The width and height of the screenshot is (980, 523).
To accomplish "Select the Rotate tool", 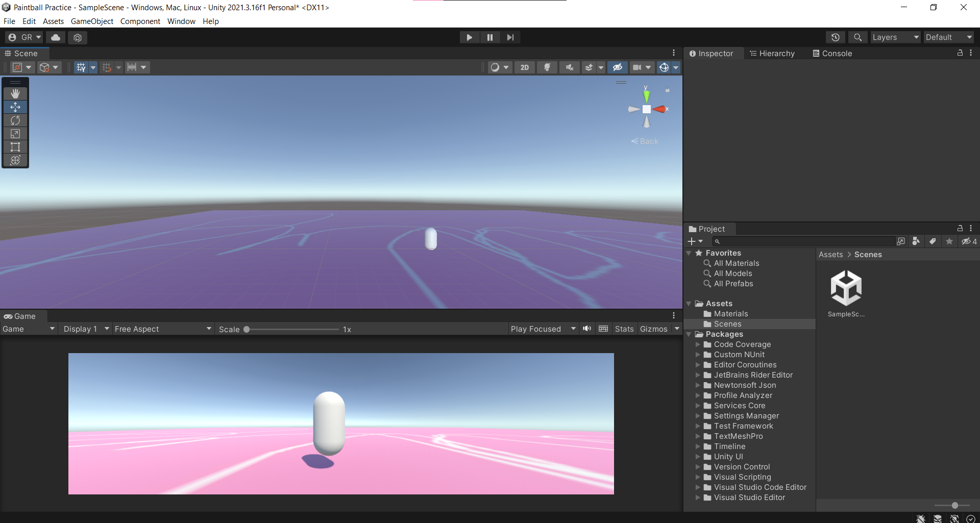I will point(15,120).
